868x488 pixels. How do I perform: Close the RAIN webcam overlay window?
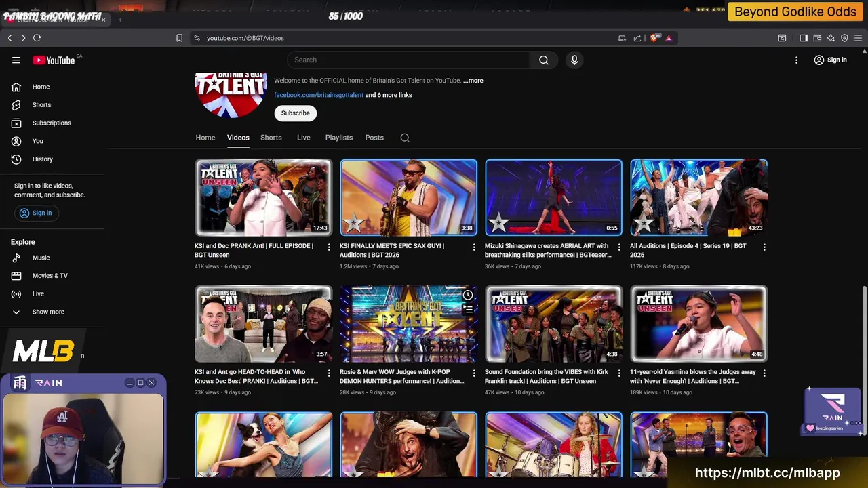[x=151, y=383]
